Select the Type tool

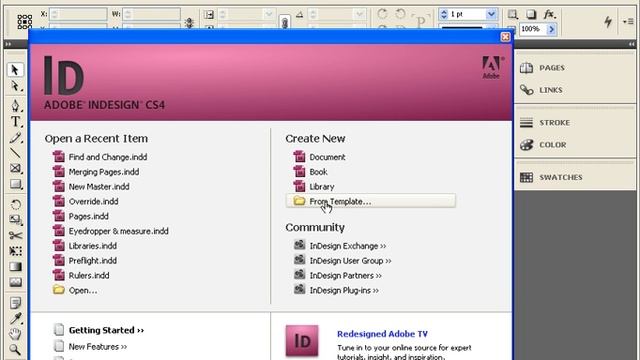click(x=15, y=122)
